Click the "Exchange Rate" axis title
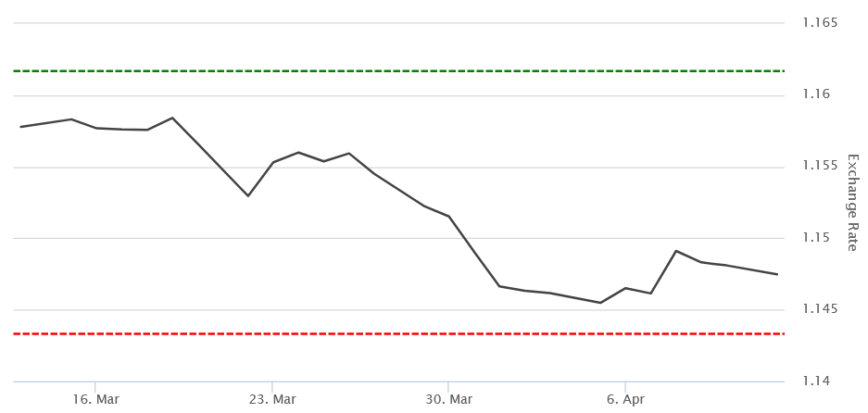This screenshot has width=868, height=413. 853,202
